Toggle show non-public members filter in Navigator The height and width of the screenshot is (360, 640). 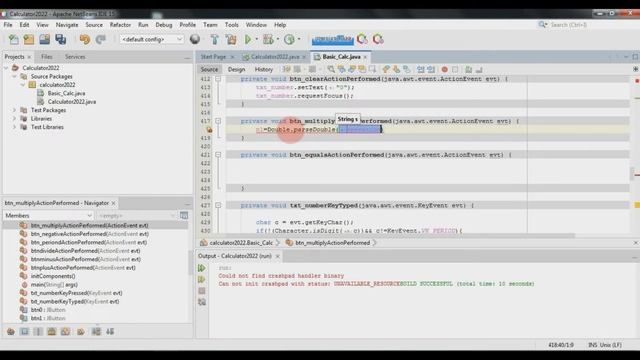tap(51, 331)
